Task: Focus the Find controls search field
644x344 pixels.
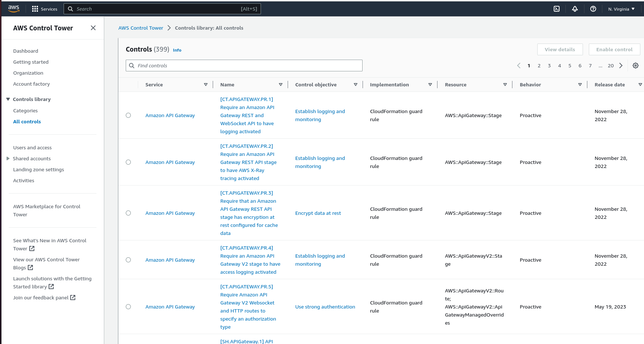Action: click(244, 66)
